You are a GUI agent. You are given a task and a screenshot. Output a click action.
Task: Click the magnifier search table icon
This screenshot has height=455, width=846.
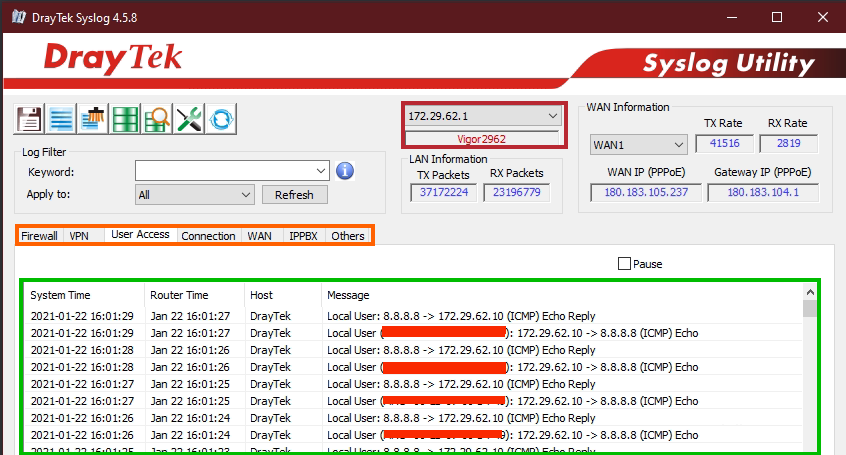pyautogui.click(x=157, y=118)
